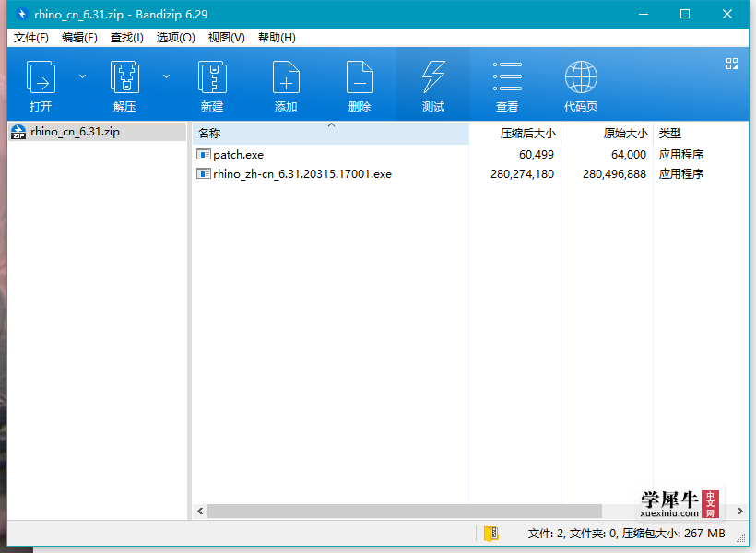This screenshot has height=553, width=756.
Task: Click 应用程序 type cell for patch.exe
Action: [x=680, y=155]
